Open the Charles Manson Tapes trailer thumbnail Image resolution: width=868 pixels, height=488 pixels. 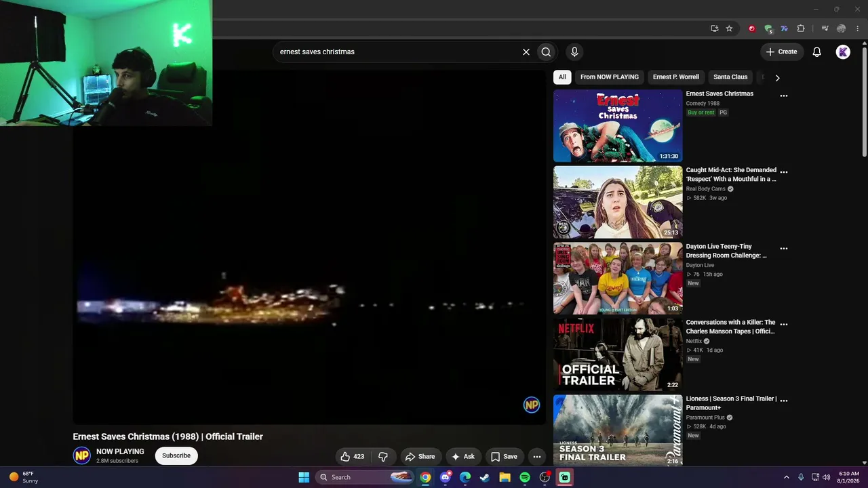[618, 354]
